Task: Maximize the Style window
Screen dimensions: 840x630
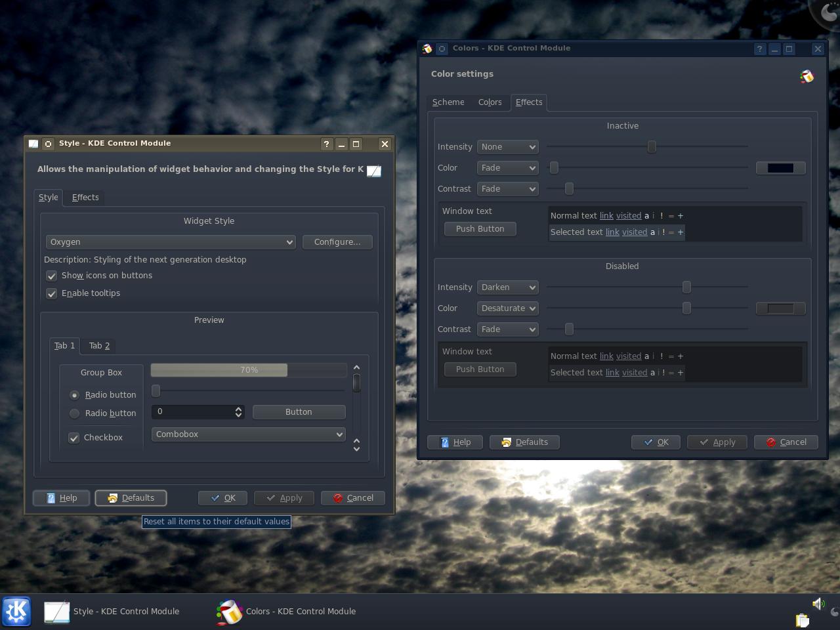Action: [x=356, y=144]
